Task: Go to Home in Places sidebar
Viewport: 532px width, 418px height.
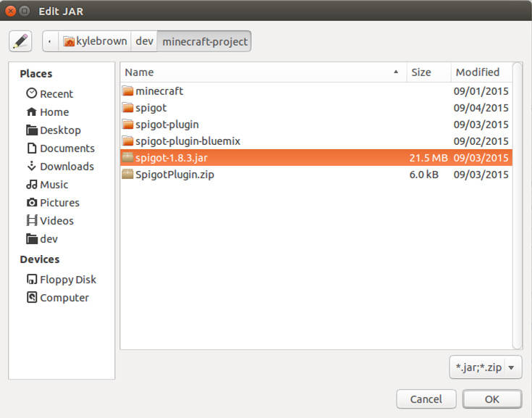Action: [x=54, y=112]
